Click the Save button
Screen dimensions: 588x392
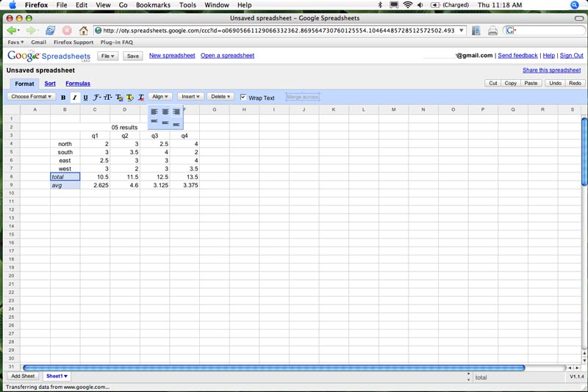point(133,57)
